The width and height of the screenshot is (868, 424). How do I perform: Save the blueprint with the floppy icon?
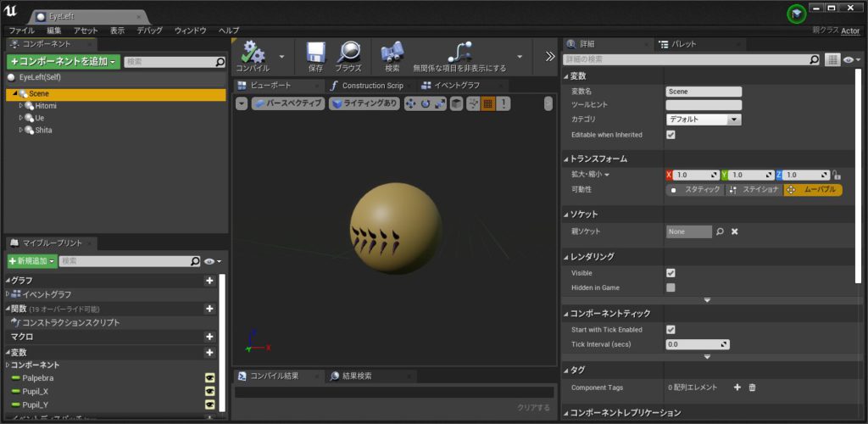[x=315, y=53]
